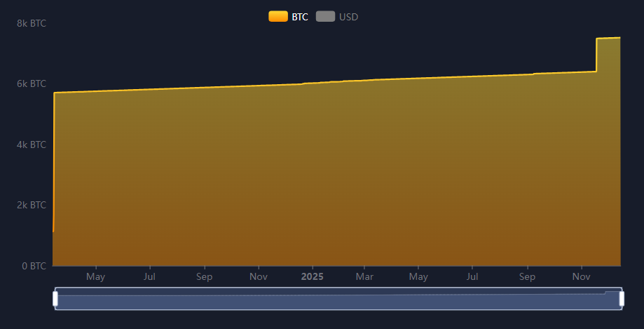Select the Mar x-axis label
This screenshot has width=644, height=329.
click(x=364, y=276)
